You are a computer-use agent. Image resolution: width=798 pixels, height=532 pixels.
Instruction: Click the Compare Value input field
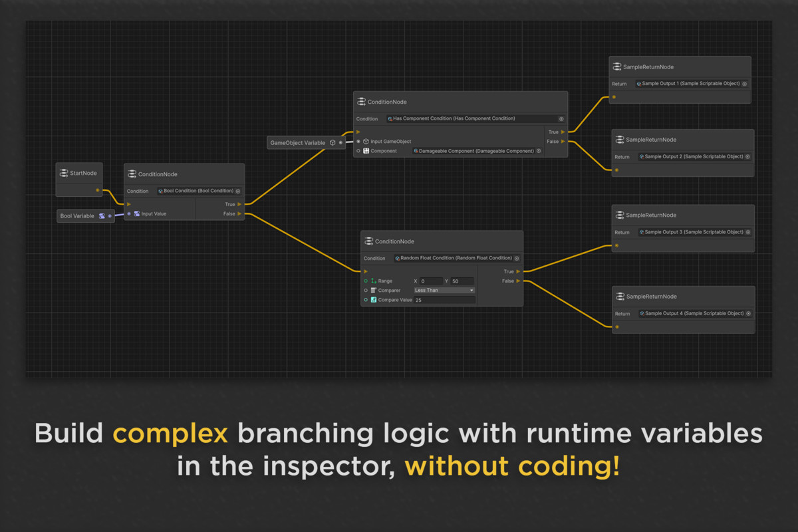pyautogui.click(x=444, y=300)
